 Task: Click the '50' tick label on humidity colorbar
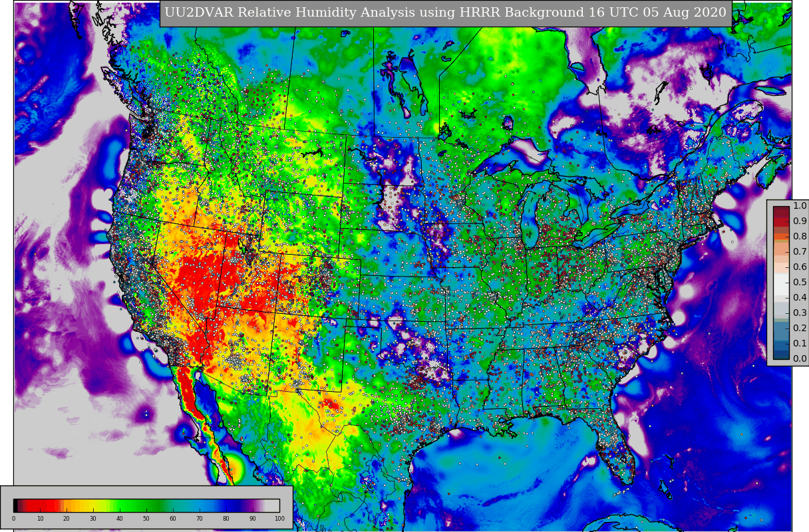click(146, 519)
